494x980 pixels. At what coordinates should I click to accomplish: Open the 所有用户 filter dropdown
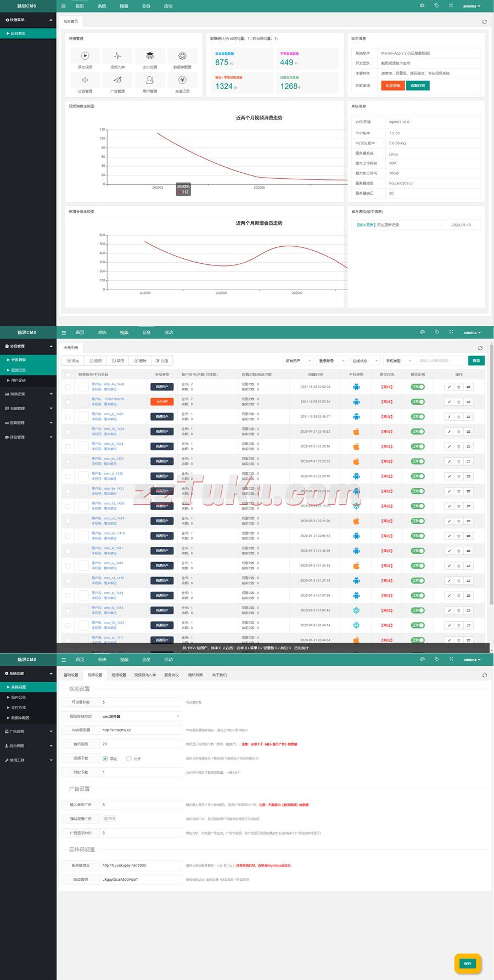[298, 361]
